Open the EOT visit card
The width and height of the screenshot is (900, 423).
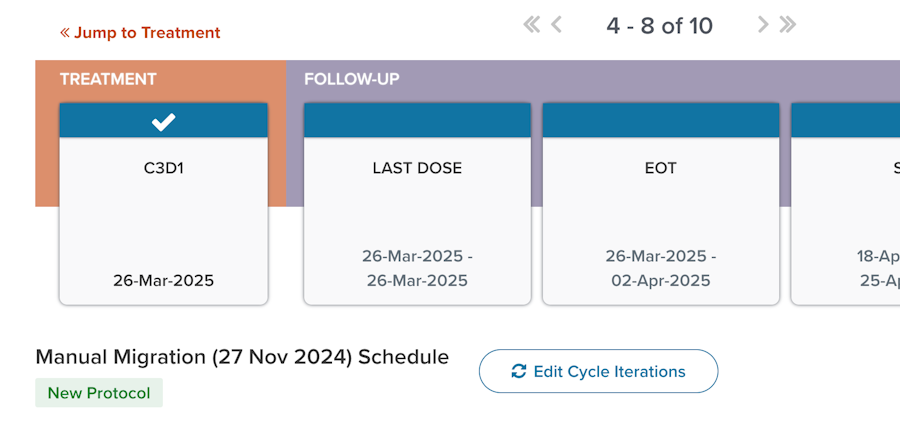tap(661, 204)
